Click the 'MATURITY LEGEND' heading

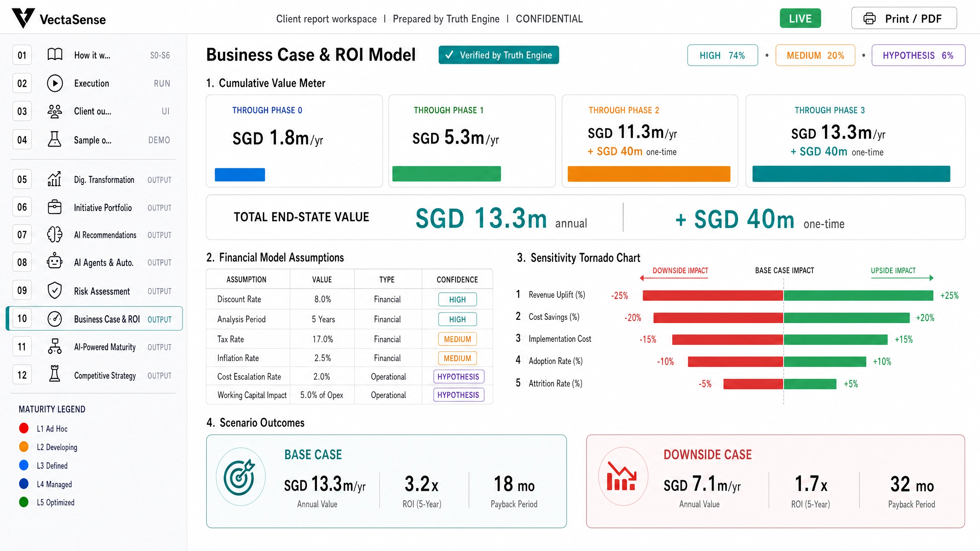click(52, 409)
